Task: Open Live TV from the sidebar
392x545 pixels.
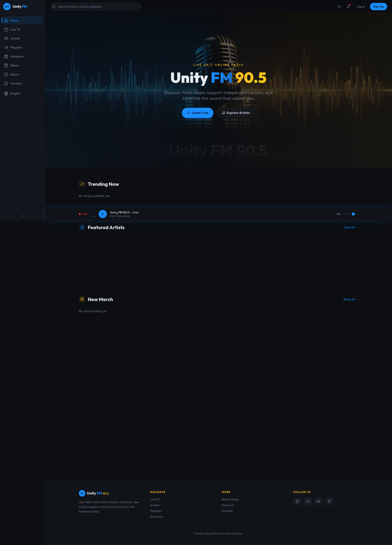Action: coord(22,30)
